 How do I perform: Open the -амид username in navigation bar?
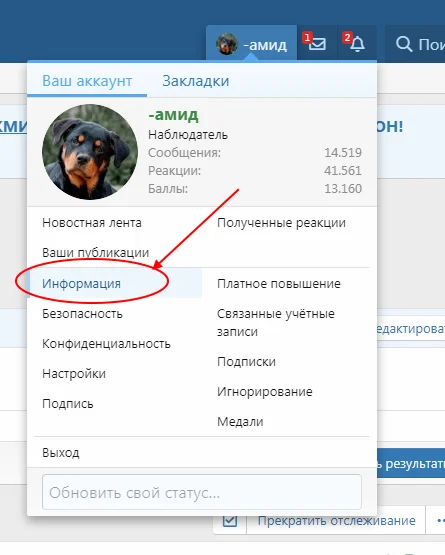pos(265,45)
